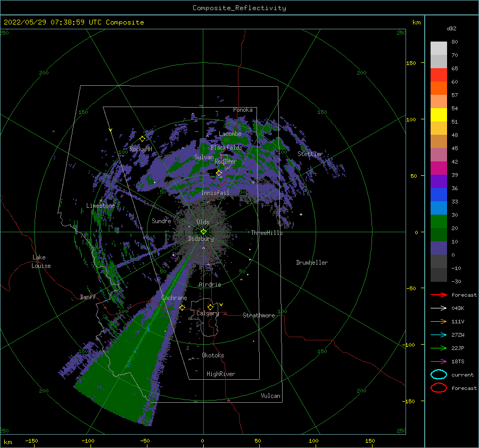Image resolution: width=479 pixels, height=448 pixels.
Task: Click the 150 tick on right axis
Action: (x=411, y=63)
